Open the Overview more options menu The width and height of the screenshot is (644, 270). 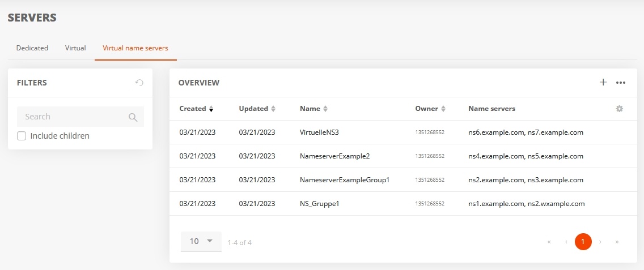pyautogui.click(x=621, y=83)
